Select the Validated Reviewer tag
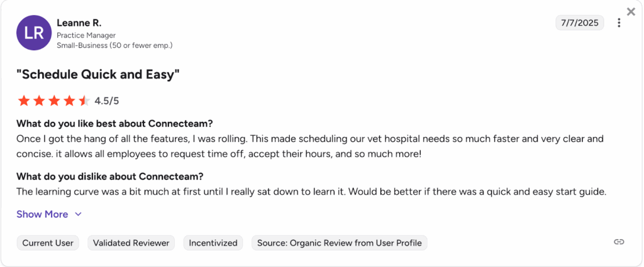 [131, 243]
